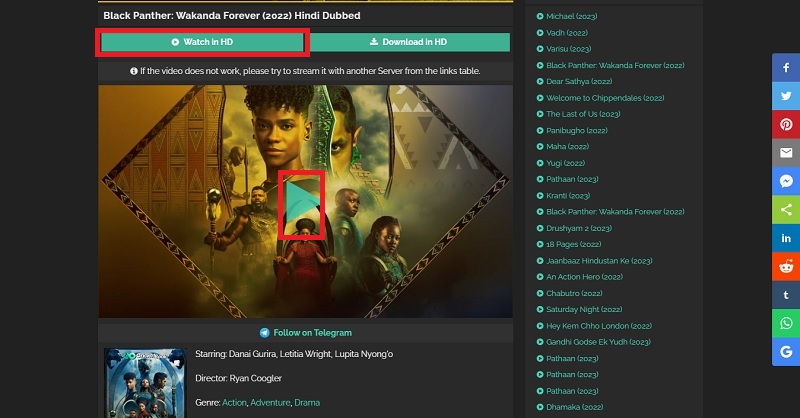This screenshot has width=800, height=418.
Task: Select Kranti (2023) link
Action: (x=563, y=195)
